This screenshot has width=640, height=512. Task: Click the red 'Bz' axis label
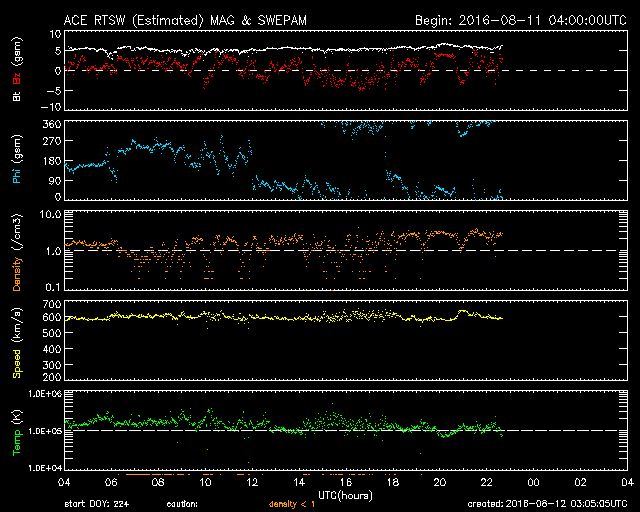16,78
